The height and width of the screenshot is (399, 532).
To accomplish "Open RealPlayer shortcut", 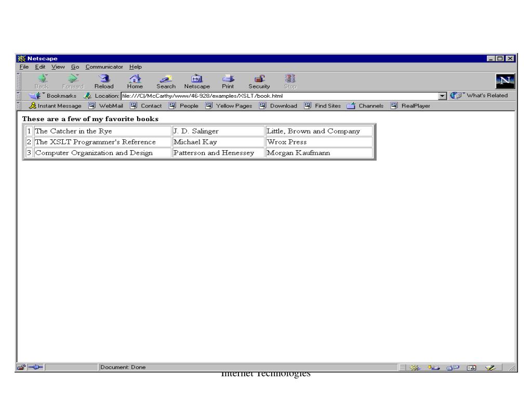I will click(x=410, y=106).
